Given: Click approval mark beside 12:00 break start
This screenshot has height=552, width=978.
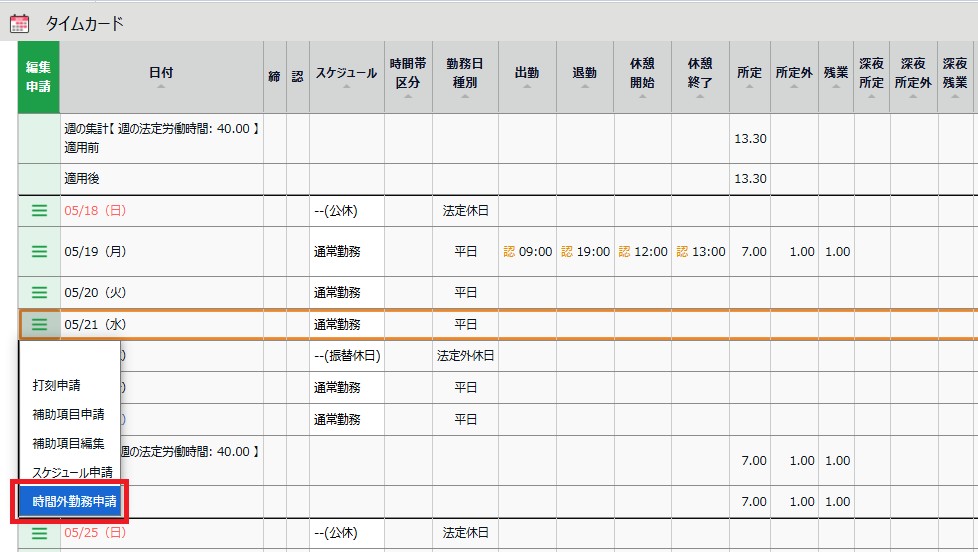Looking at the screenshot, I should coord(625,252).
